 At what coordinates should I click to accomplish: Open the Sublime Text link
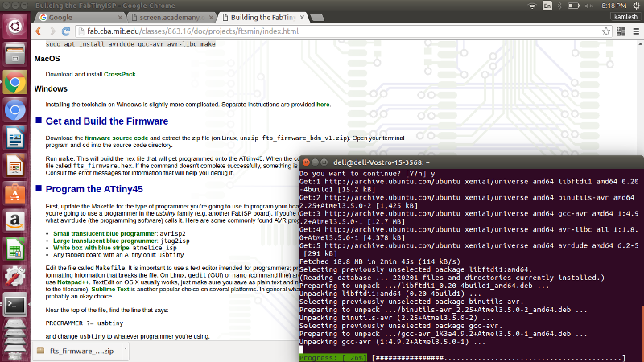click(110, 290)
